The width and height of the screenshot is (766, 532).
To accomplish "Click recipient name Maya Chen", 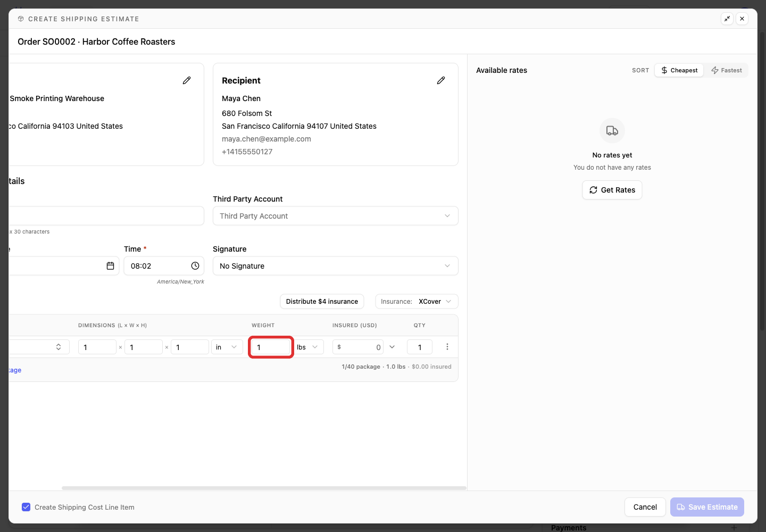I will click(x=242, y=98).
